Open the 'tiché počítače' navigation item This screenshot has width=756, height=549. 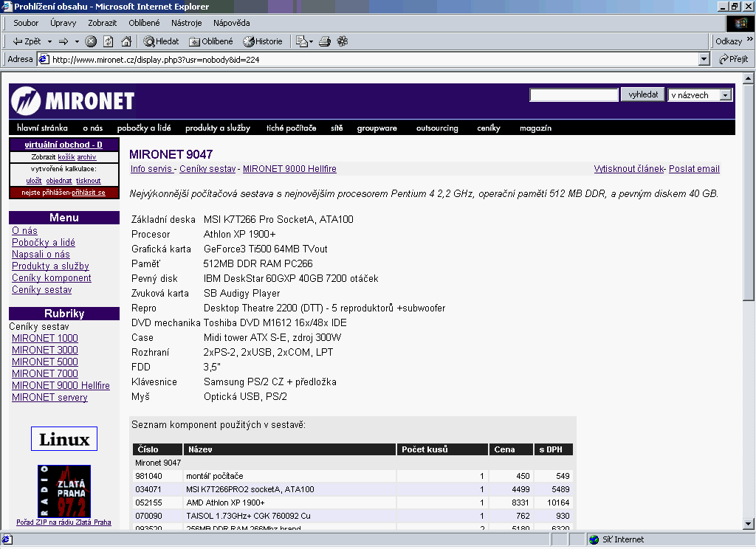click(x=291, y=128)
